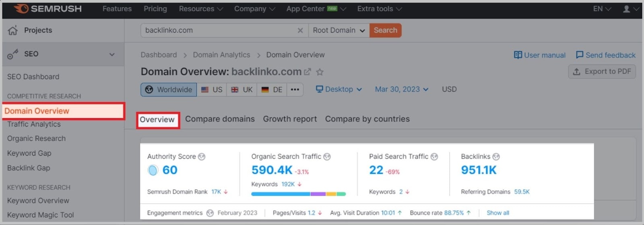This screenshot has height=225, width=644.
Task: Open the Root Domain dropdown
Action: pos(339,30)
